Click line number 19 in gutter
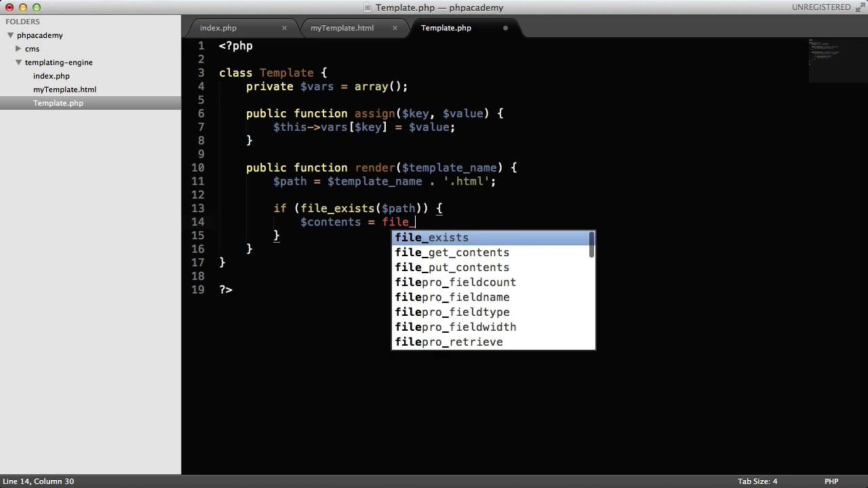This screenshot has height=488, width=868. pos(197,289)
